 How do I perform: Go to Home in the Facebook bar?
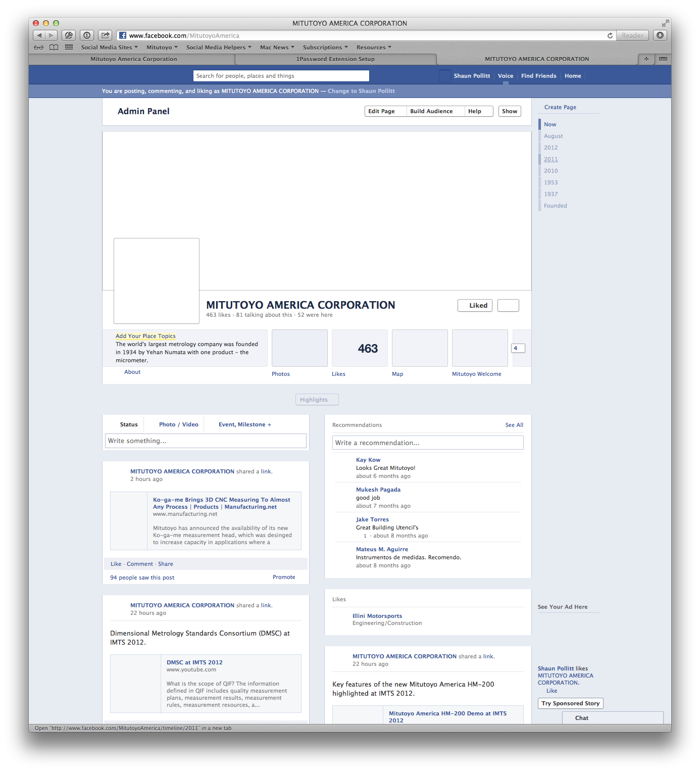[573, 76]
